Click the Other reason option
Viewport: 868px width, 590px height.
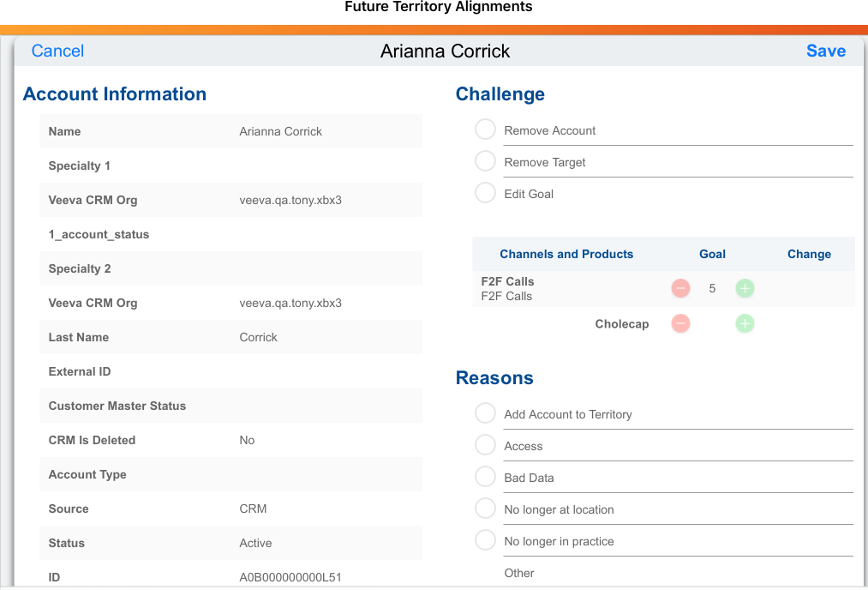coord(519,573)
